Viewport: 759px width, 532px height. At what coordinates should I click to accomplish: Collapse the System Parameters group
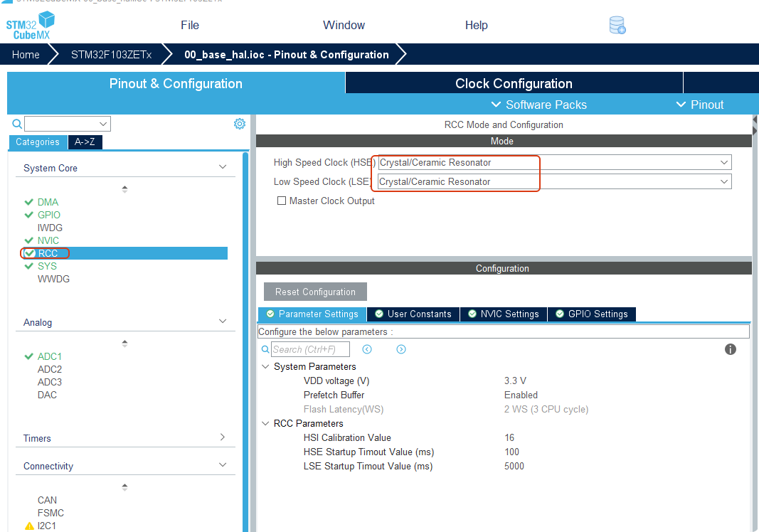point(265,366)
